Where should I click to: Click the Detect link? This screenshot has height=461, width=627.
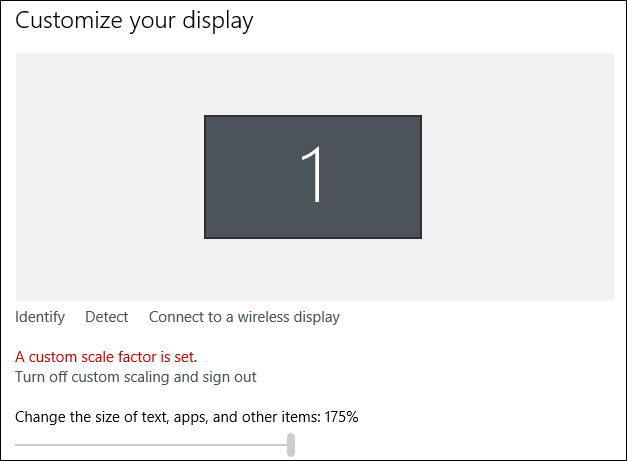coord(106,317)
